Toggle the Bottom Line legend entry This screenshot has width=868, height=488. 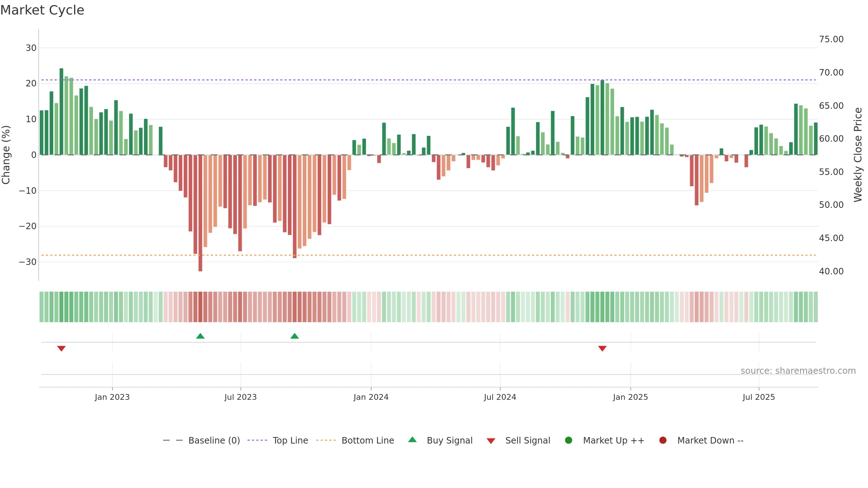pyautogui.click(x=355, y=440)
